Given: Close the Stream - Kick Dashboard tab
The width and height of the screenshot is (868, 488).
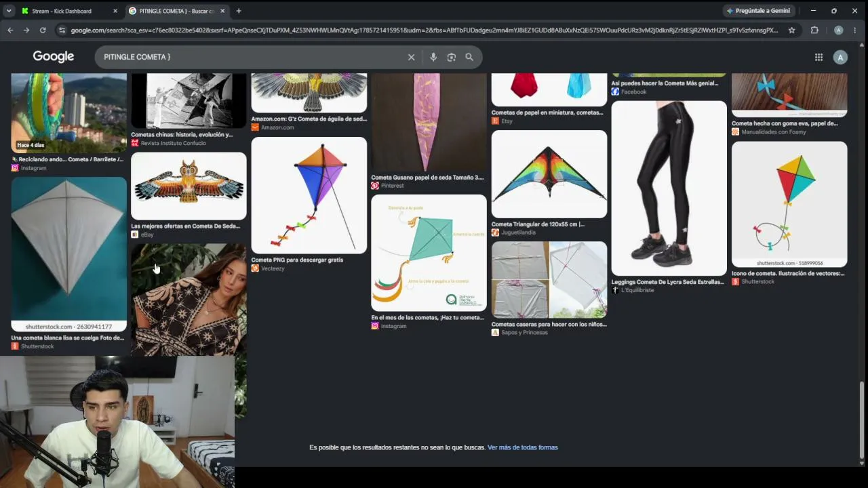Looking at the screenshot, I should pyautogui.click(x=115, y=11).
